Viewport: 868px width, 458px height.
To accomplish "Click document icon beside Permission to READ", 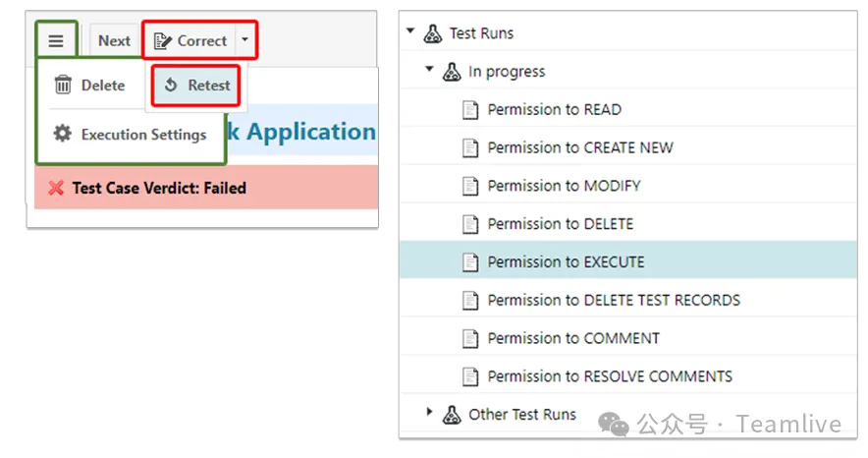I will pos(470,110).
